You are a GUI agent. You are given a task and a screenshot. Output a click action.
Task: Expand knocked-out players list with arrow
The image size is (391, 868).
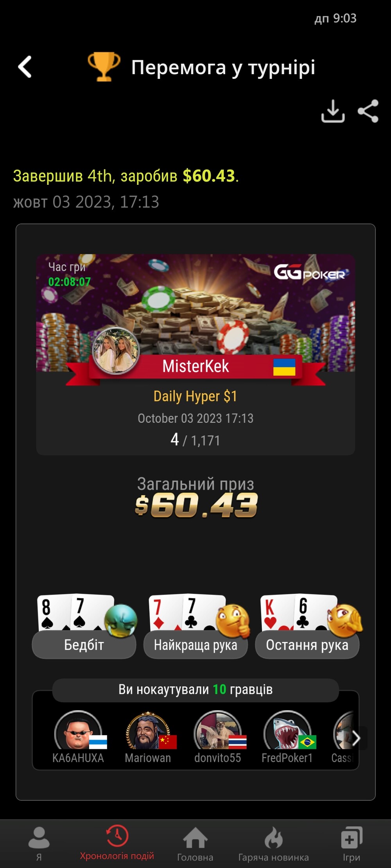(x=356, y=738)
